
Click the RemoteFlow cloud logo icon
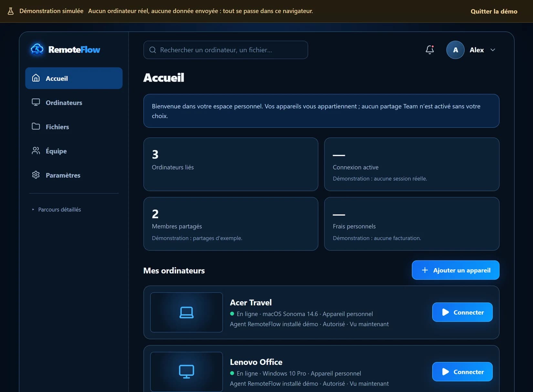pyautogui.click(x=37, y=49)
